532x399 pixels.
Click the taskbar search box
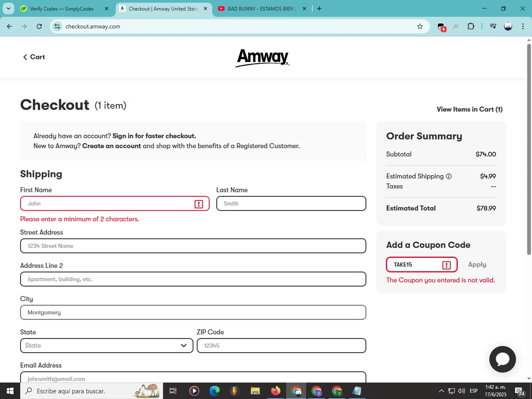pos(92,391)
